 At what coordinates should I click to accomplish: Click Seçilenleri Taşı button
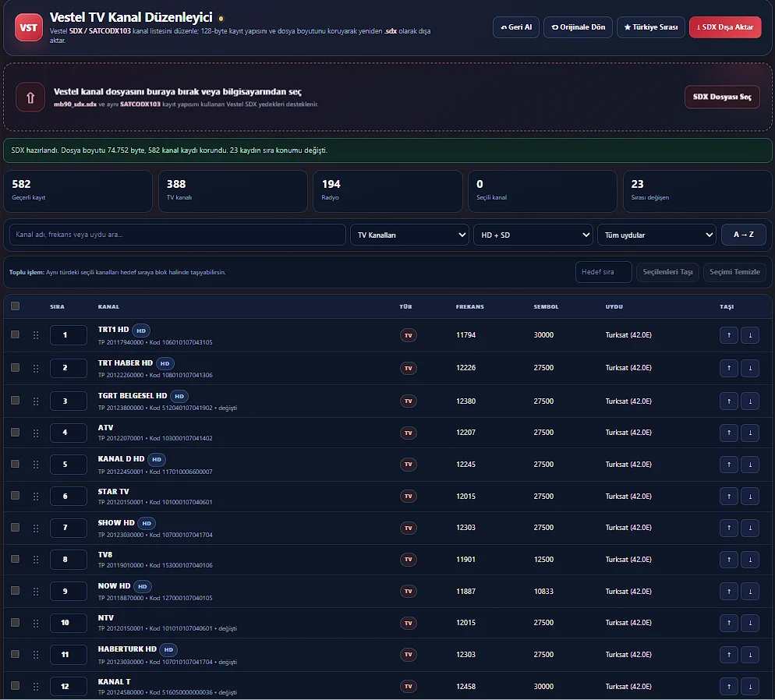click(667, 272)
